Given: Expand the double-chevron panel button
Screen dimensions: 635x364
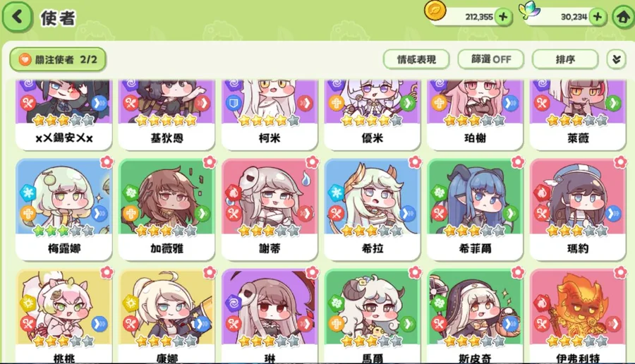Looking at the screenshot, I should click(x=617, y=60).
